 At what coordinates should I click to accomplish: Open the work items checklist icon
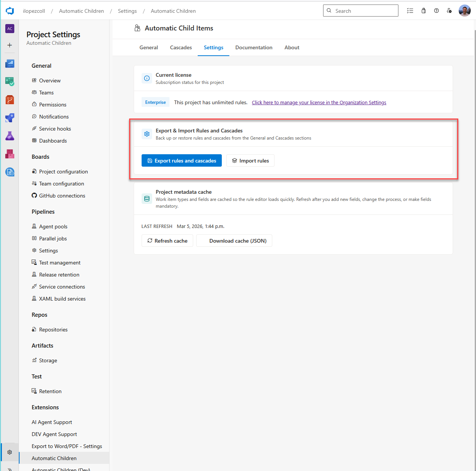click(x=410, y=11)
